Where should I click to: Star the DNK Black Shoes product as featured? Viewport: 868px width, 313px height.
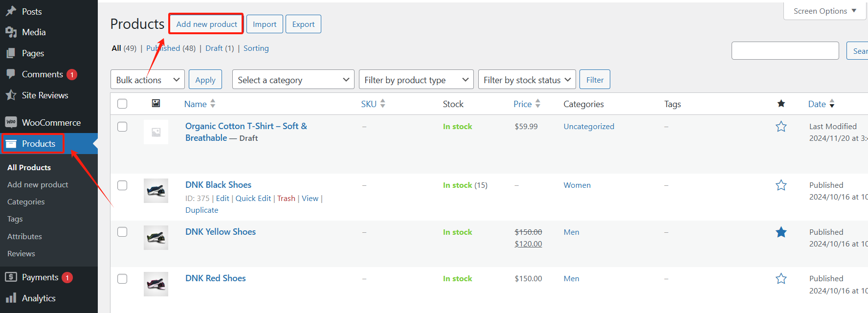pos(781,185)
